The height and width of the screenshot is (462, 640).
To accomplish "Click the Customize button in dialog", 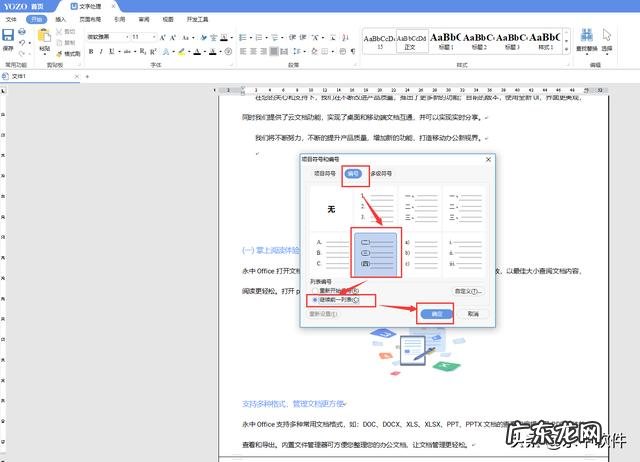I will [468, 291].
